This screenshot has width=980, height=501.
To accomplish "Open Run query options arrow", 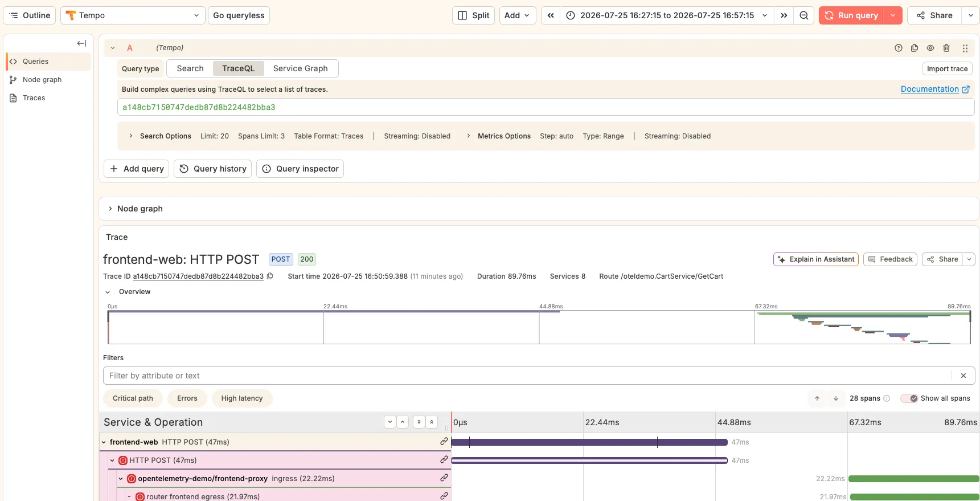I will click(893, 15).
